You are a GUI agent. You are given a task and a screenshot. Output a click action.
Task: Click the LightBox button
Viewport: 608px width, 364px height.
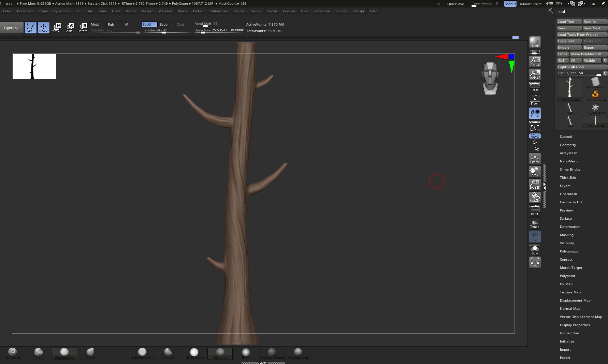point(11,28)
